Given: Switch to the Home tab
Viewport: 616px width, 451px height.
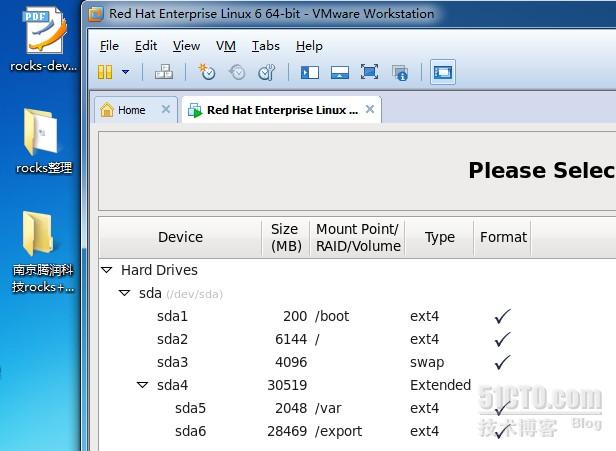Looking at the screenshot, I should (135, 110).
